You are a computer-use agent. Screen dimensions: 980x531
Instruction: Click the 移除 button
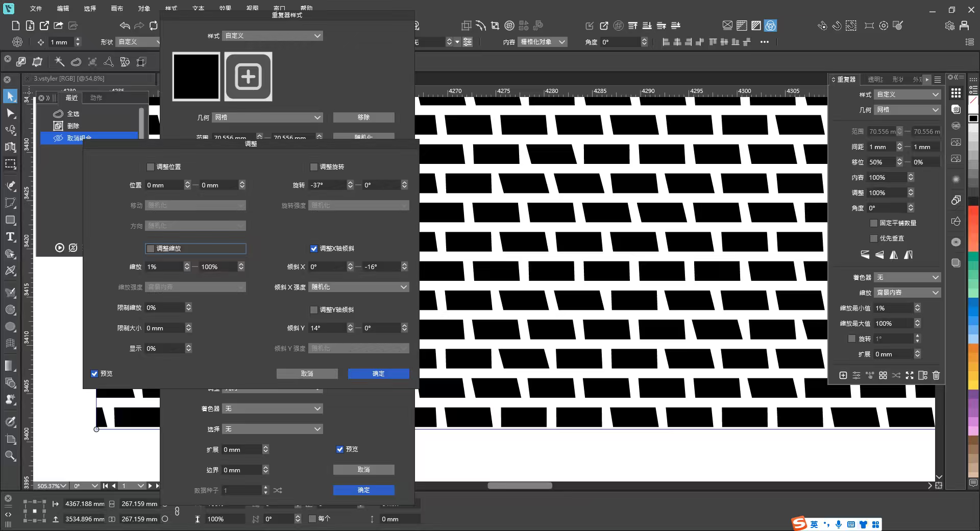tap(363, 117)
